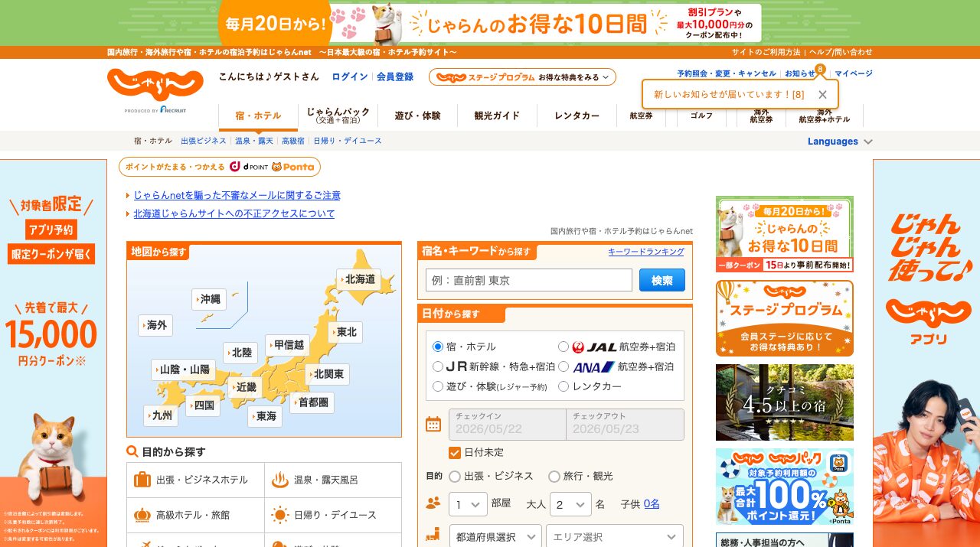Select 沖縄 on the map
Viewport: 980px width, 547px height.
click(x=209, y=299)
